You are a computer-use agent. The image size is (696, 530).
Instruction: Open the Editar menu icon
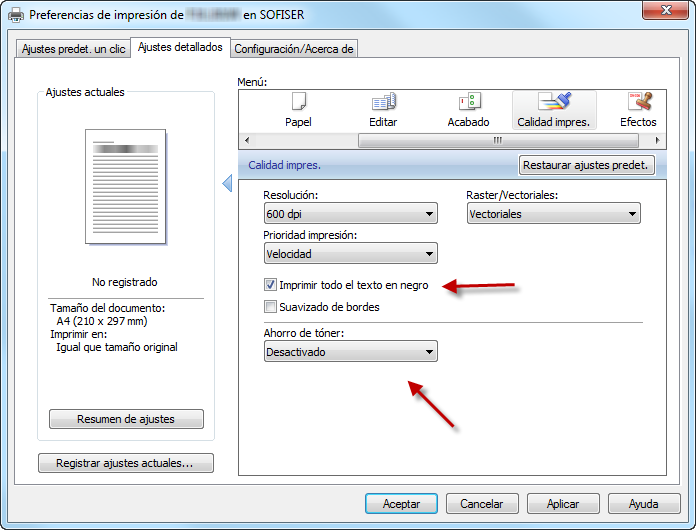coord(383,102)
